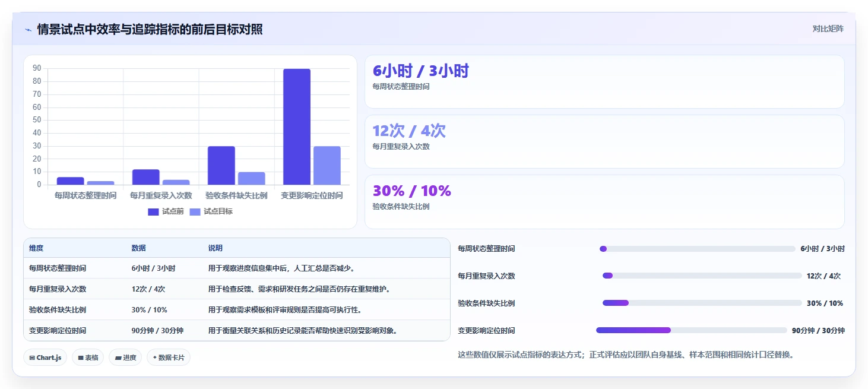The image size is (868, 389).
Task: Click the 试点目标 bar for 每月重复录入次数
Action: (176, 182)
